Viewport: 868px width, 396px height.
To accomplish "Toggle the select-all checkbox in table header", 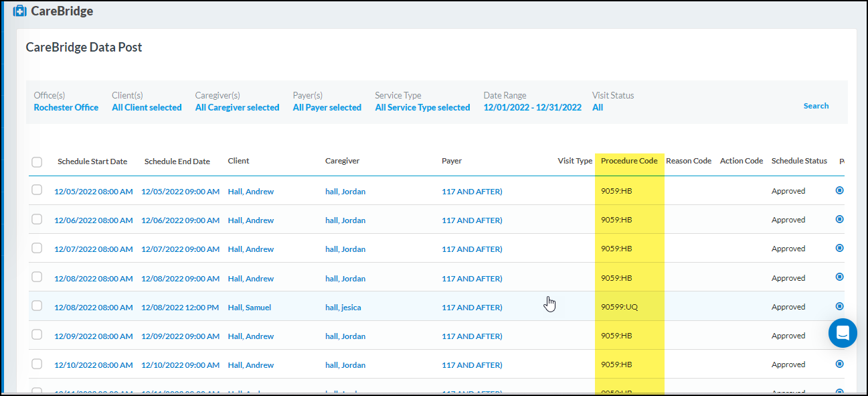I will point(37,161).
